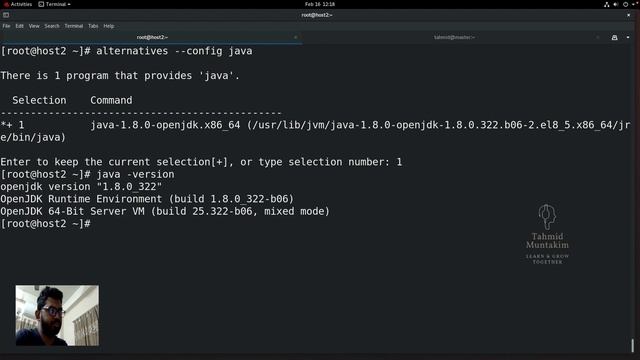Click the new terminal tab icon in tab bar
This screenshot has height=360, width=640.
[x=614, y=38]
